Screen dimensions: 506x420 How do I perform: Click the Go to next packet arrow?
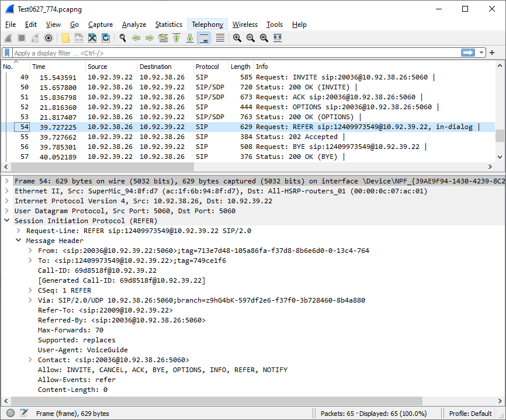tap(150, 38)
